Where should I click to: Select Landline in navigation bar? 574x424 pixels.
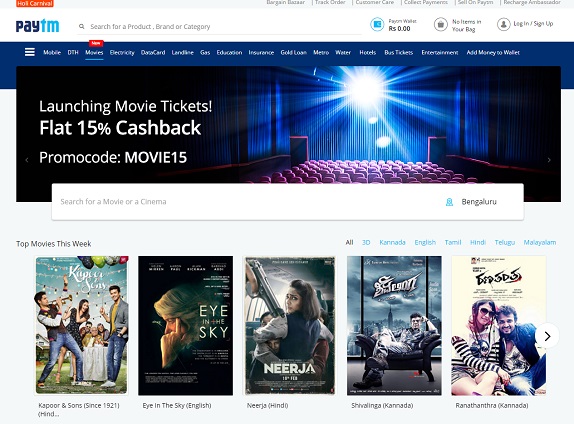click(x=183, y=52)
